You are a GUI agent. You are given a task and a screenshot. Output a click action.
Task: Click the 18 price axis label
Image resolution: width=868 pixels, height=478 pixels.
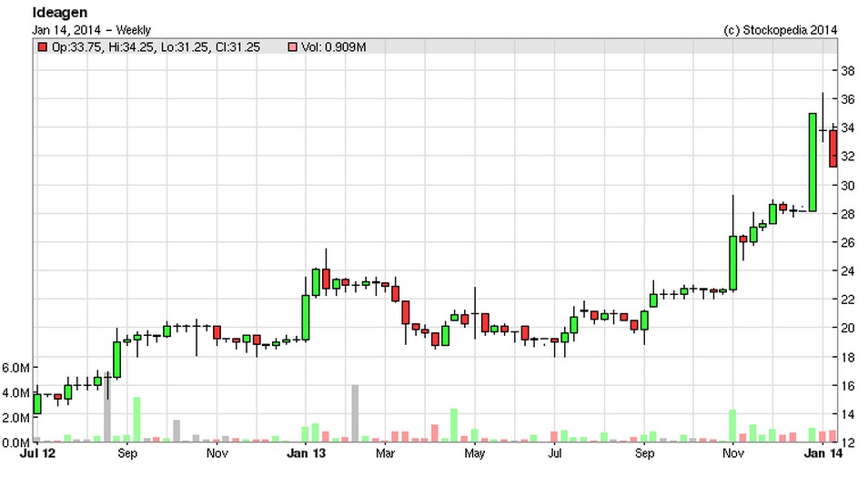(x=847, y=357)
